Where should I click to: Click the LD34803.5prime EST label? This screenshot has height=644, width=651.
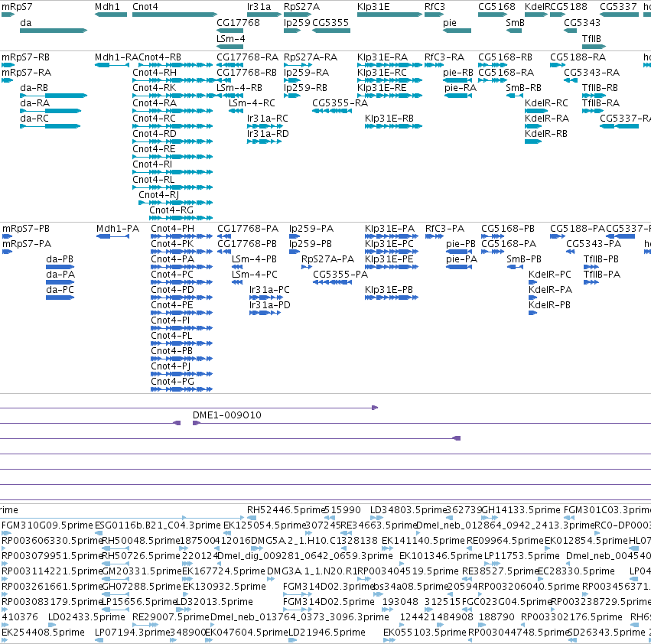coord(407,510)
